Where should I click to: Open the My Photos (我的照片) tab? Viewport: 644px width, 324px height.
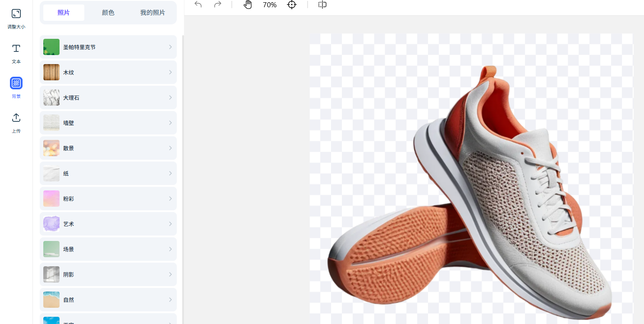click(x=152, y=13)
